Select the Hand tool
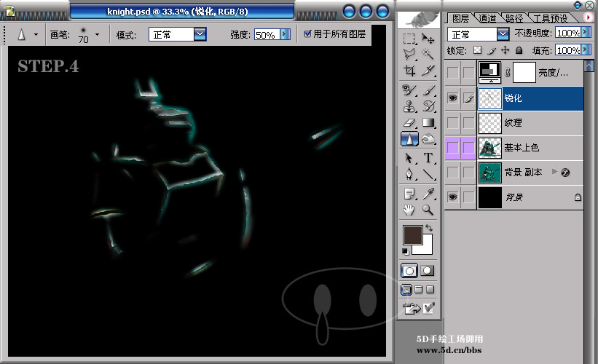The image size is (598, 364). (409, 210)
